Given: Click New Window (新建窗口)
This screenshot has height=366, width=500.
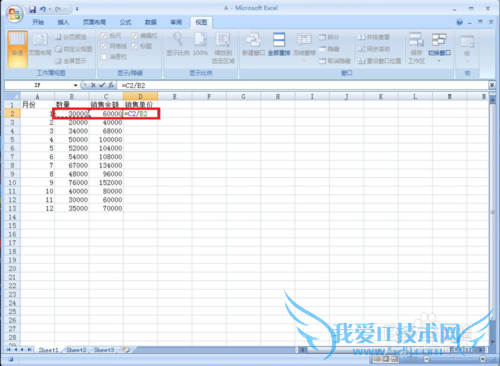Looking at the screenshot, I should tap(253, 44).
